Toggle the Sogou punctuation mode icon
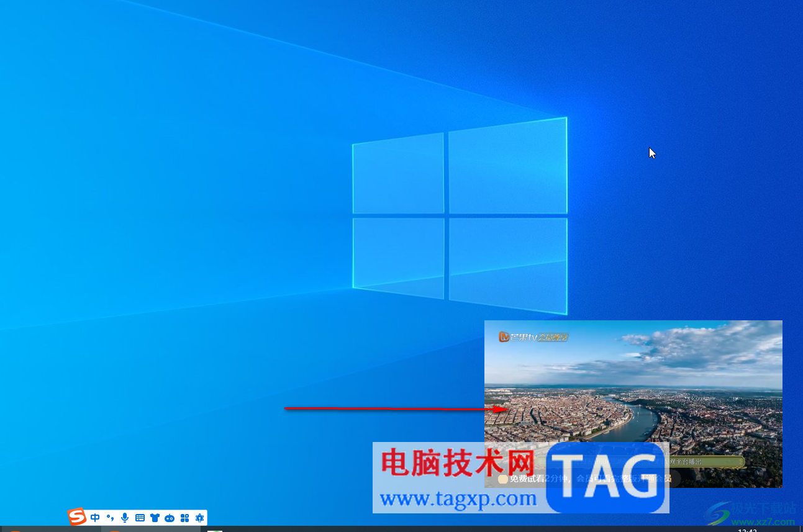 pos(110,518)
